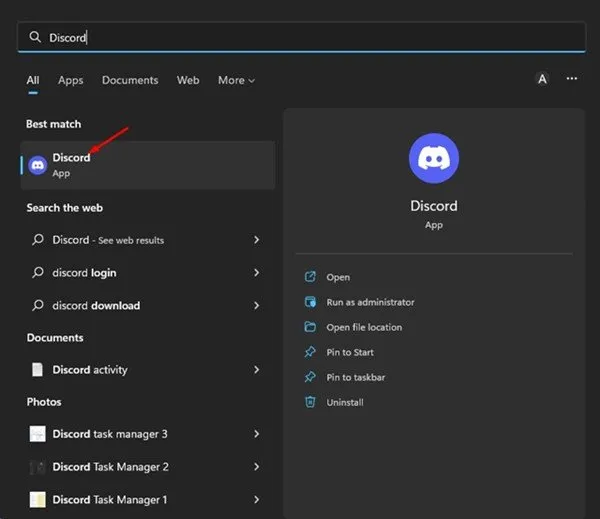Click thumbnail of 'Discord Task Manager 2'
The height and width of the screenshot is (519, 600).
(38, 467)
